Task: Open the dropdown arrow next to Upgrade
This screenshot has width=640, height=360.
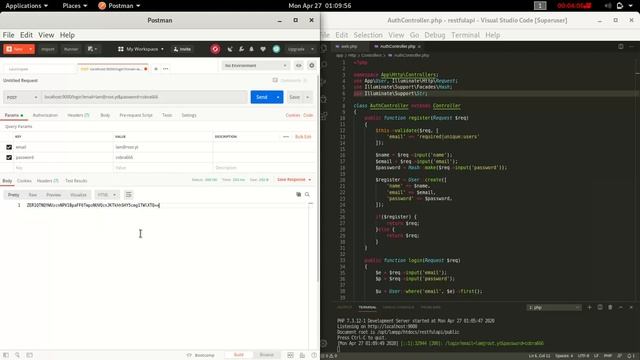Action: click(312, 49)
